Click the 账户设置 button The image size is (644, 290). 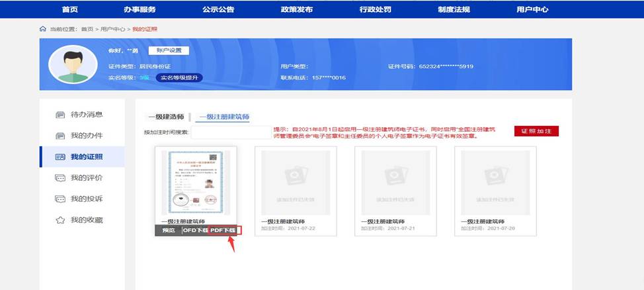[x=168, y=50]
